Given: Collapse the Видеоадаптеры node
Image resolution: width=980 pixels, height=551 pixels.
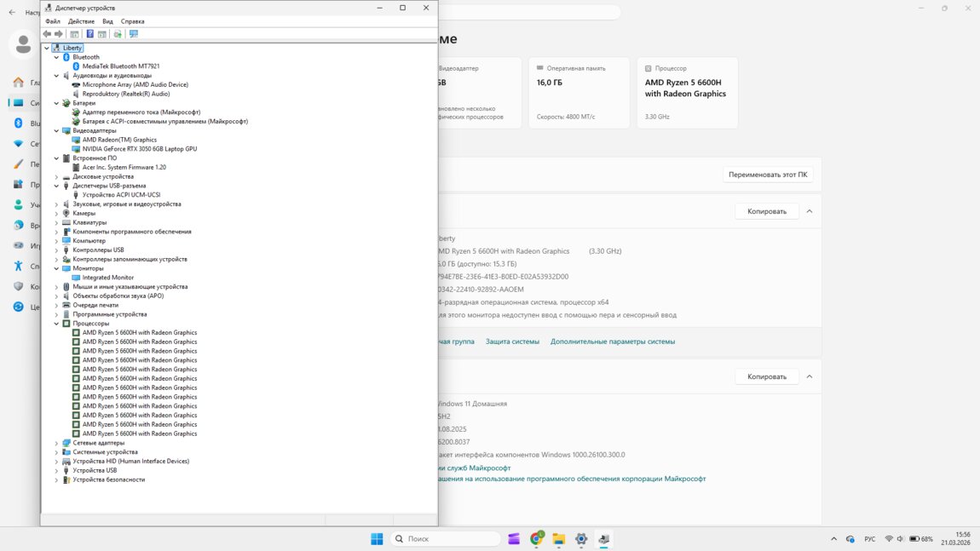Looking at the screenshot, I should pos(57,131).
